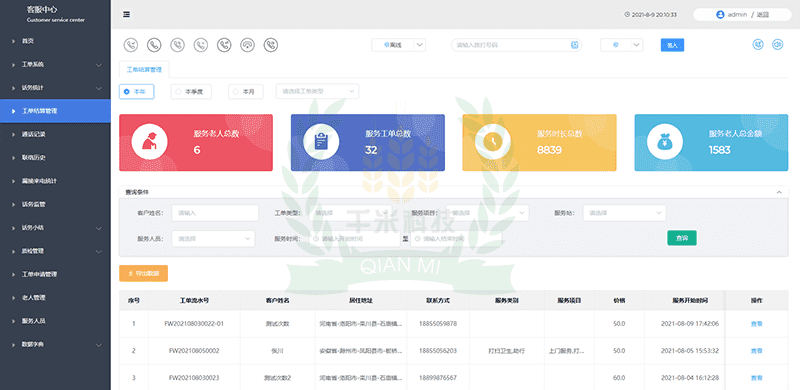
Task: Click the 服务开始时间 column header
Action: click(690, 301)
